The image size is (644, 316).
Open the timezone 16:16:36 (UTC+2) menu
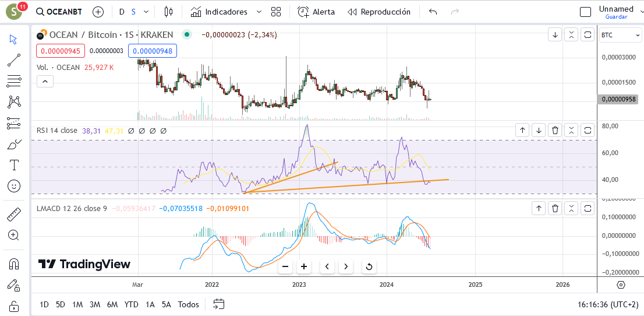pyautogui.click(x=608, y=304)
